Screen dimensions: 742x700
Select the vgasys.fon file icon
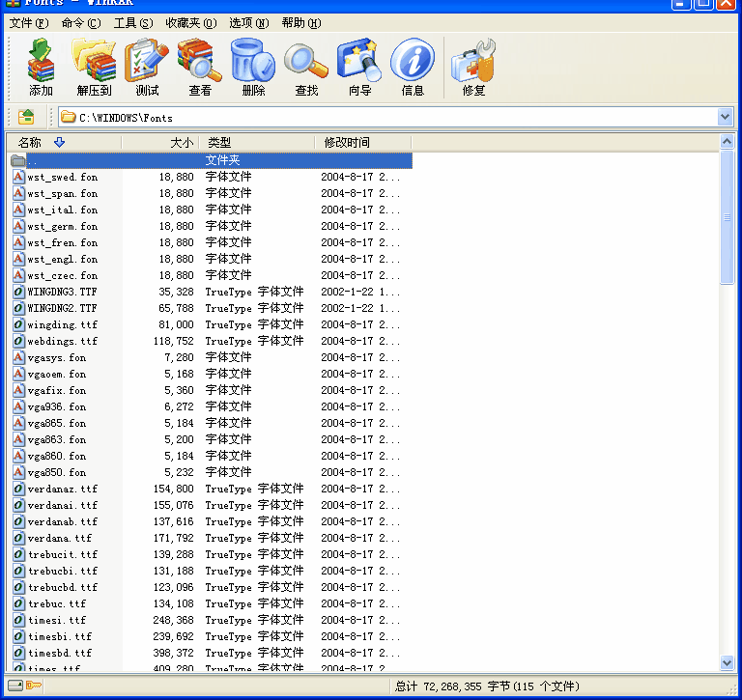click(18, 357)
